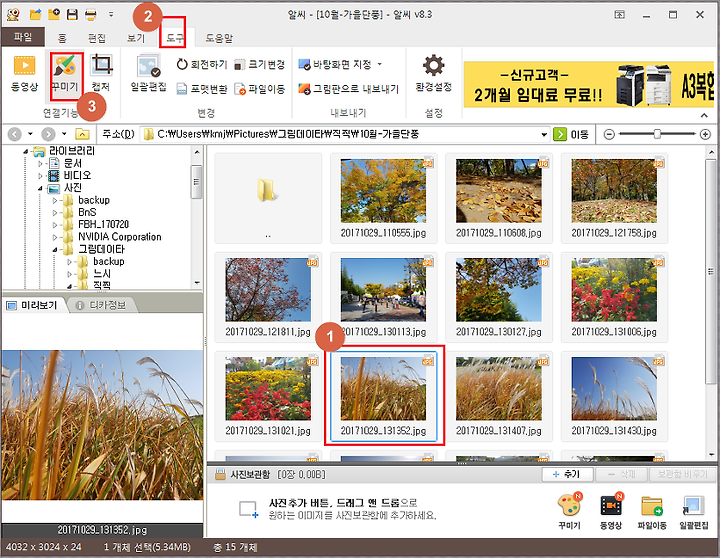Open the 도움말 help tab

coord(219,38)
